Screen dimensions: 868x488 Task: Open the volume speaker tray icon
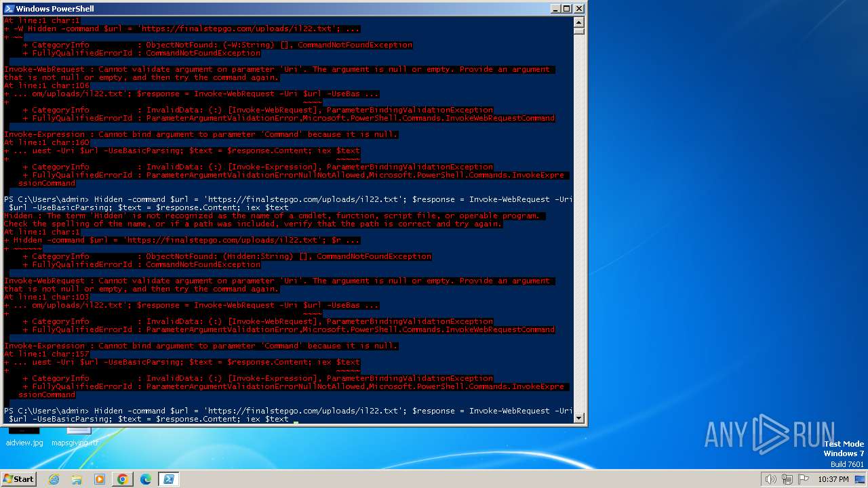[x=770, y=479]
